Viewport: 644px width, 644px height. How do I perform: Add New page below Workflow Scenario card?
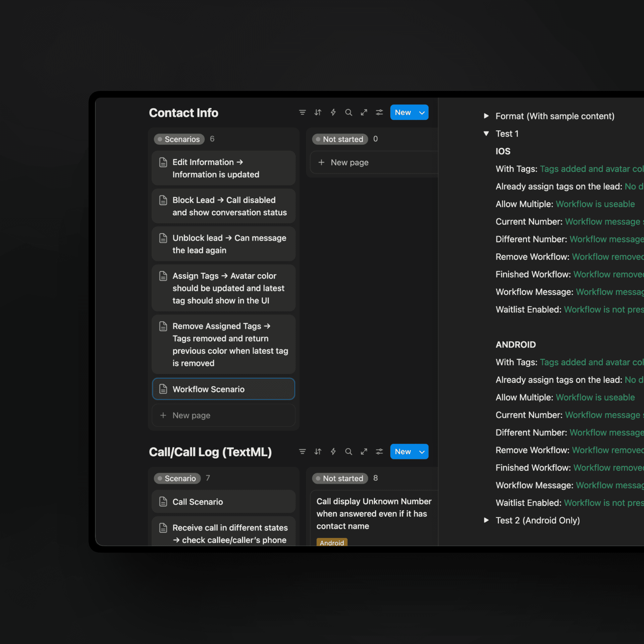pos(191,415)
